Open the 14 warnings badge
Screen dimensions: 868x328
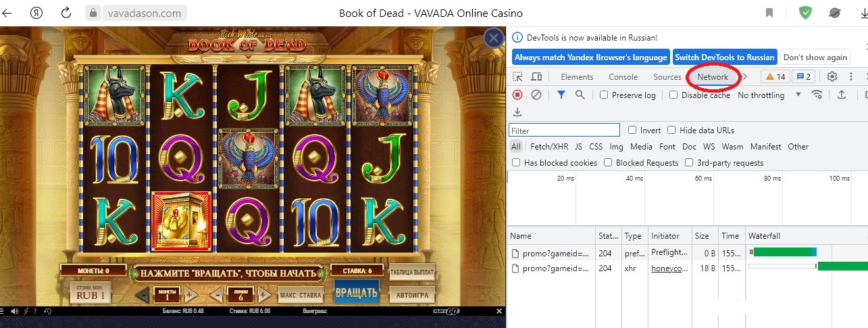[775, 77]
